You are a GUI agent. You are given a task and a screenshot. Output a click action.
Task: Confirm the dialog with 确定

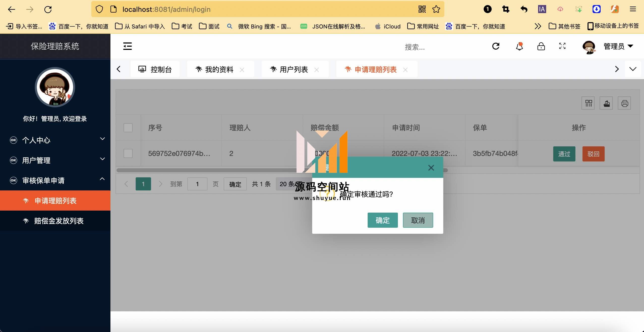click(x=383, y=220)
